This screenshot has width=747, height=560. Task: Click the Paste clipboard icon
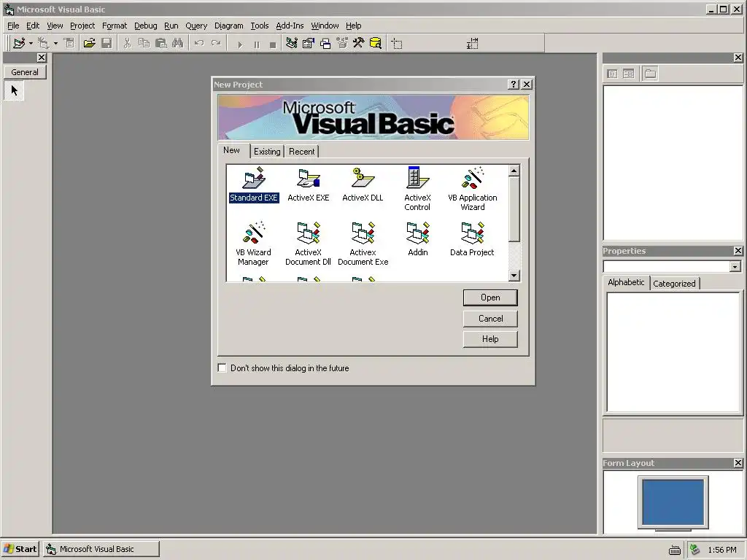click(x=161, y=43)
